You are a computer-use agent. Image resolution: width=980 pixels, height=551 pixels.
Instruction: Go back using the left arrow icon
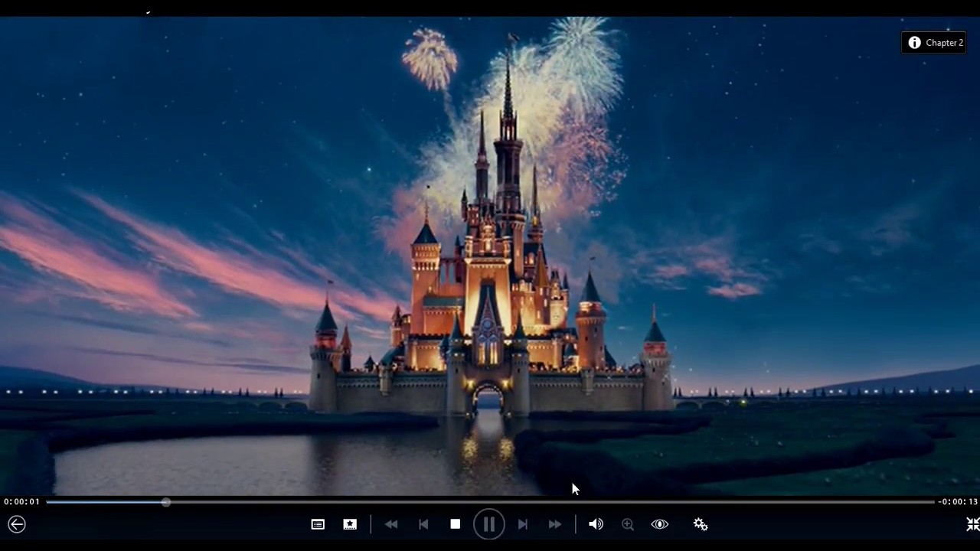17,524
